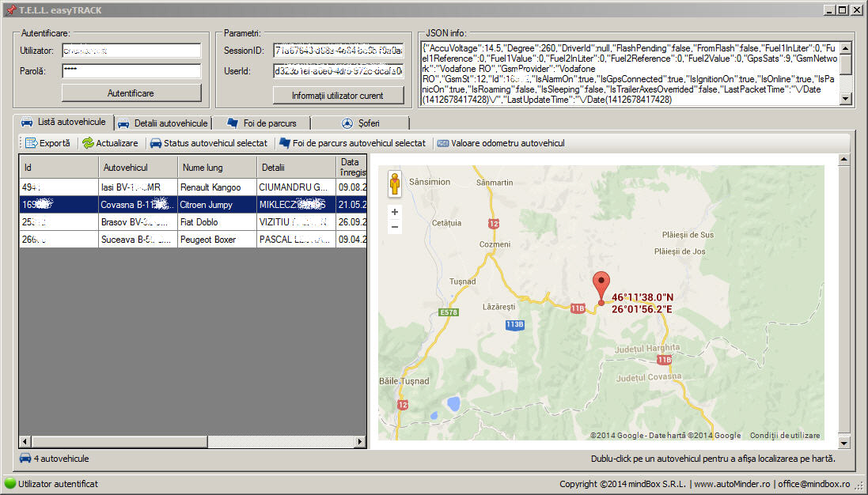Click the car icon next to 4 autovehicule
Screen dimensions: 868x495
25,458
